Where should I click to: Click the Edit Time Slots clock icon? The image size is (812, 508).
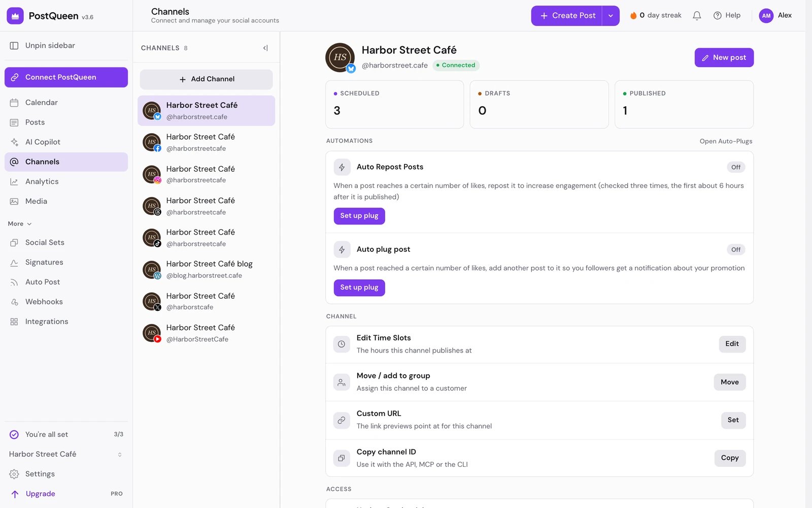click(x=342, y=344)
